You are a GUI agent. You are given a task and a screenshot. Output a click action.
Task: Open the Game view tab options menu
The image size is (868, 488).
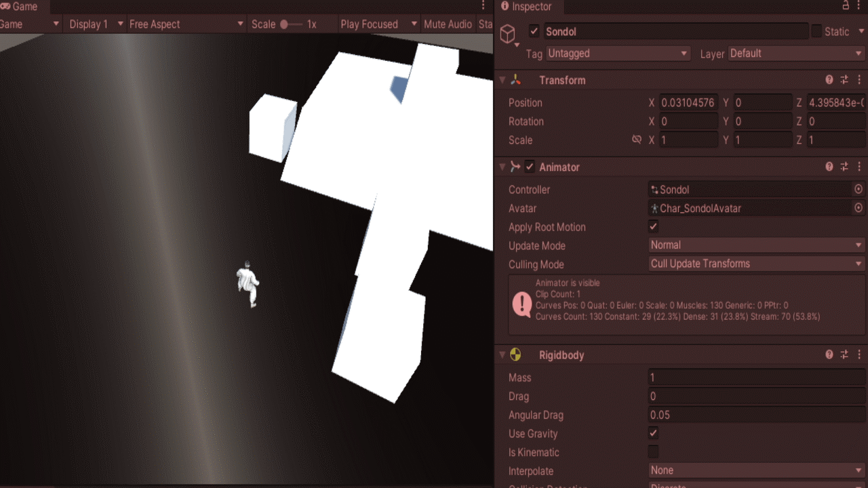[x=484, y=6]
